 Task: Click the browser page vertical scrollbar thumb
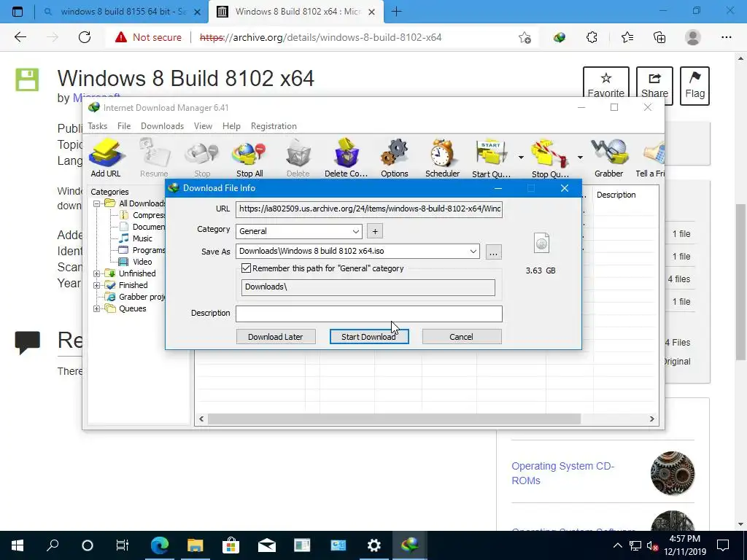point(740,281)
